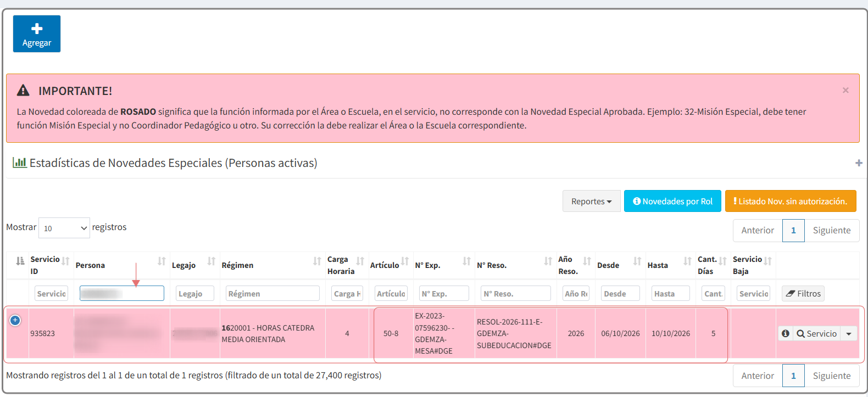The width and height of the screenshot is (868, 397).
Task: Click bottom Siguiente pagination button
Action: [832, 376]
